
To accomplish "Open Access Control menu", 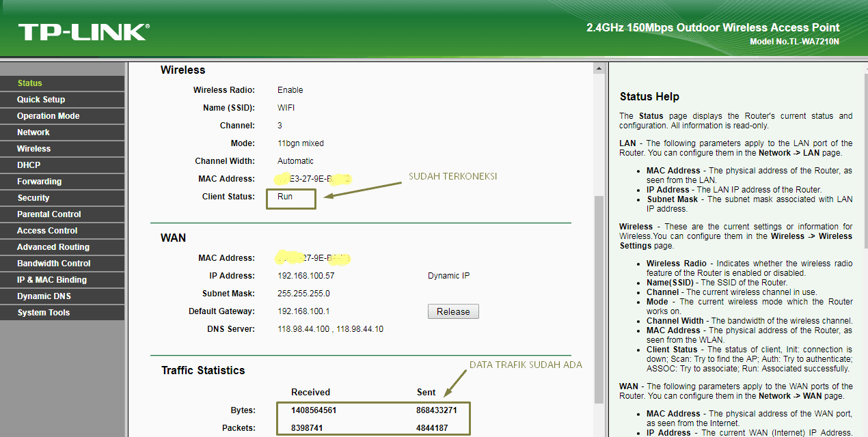I will point(62,231).
